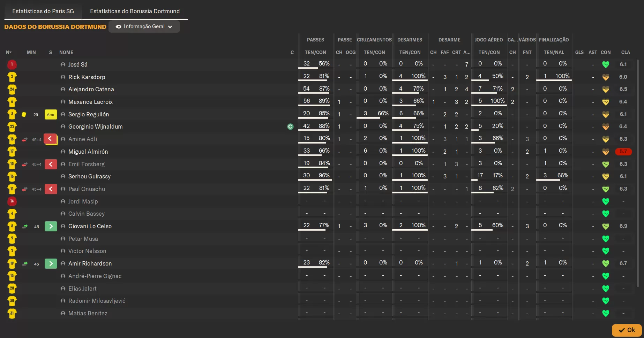
Task: Click Paul Onuachu's red substituted-off arrow
Action: point(51,189)
